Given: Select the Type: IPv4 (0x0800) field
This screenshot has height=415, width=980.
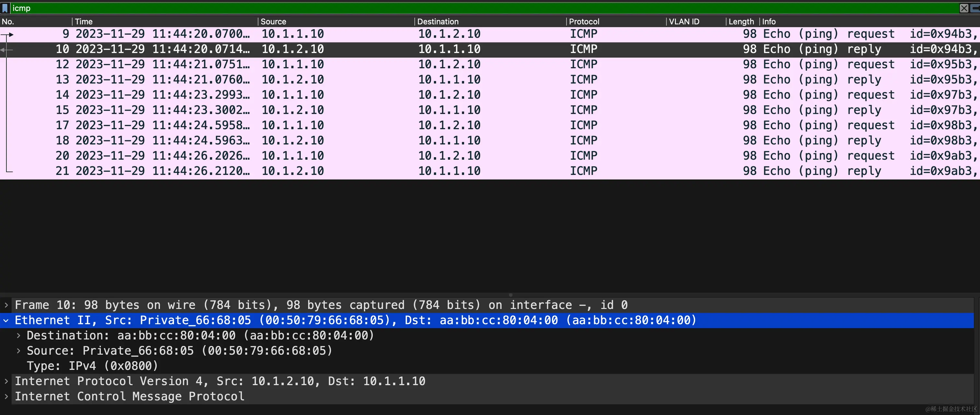Looking at the screenshot, I should click(92, 366).
